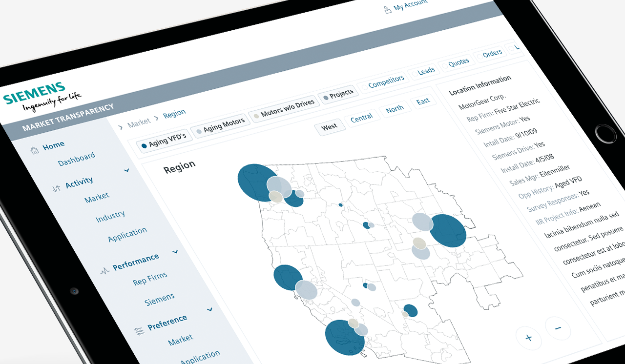Collapse the Preference section chevron
The height and width of the screenshot is (364, 625).
(x=210, y=309)
